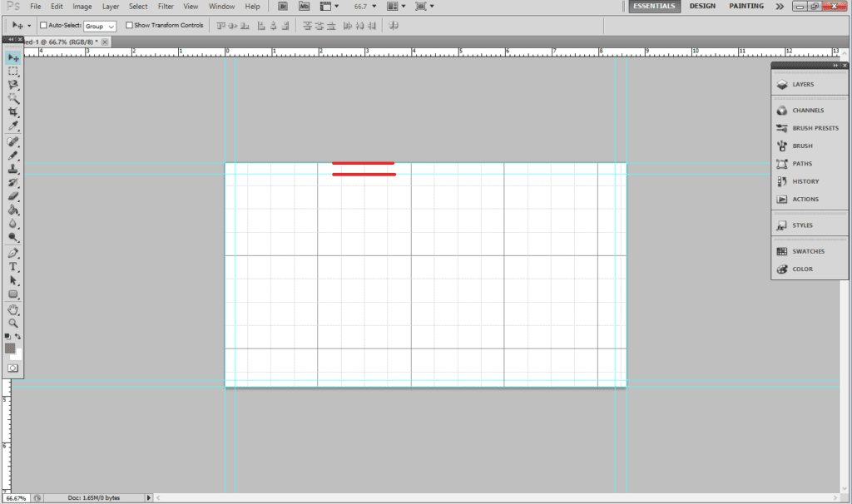
Task: Check Show Transform Controls
Action: (129, 26)
